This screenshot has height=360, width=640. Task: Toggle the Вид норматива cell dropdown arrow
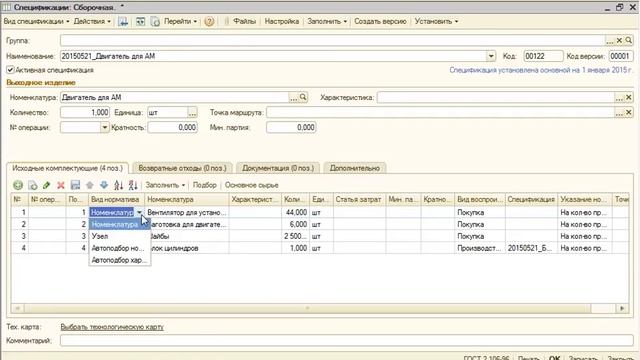point(139,212)
